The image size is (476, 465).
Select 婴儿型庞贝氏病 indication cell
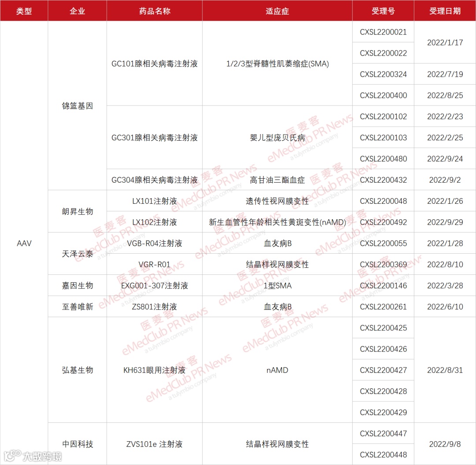click(x=277, y=137)
